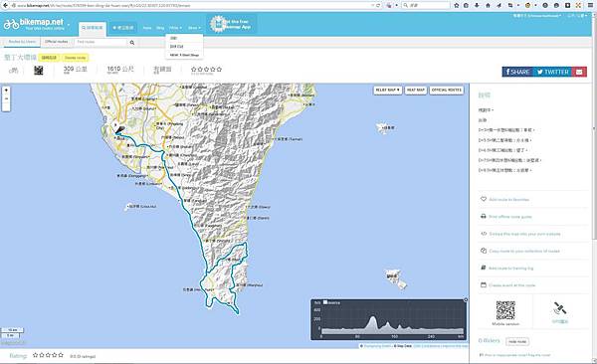This screenshot has width=597, height=364.
Task: Share the route on Facebook
Action: [517, 72]
